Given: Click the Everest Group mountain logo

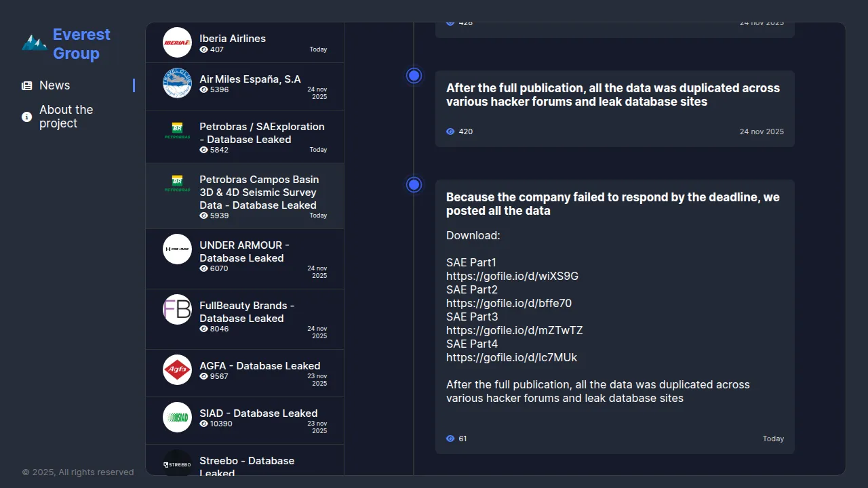Looking at the screenshot, I should click(34, 43).
